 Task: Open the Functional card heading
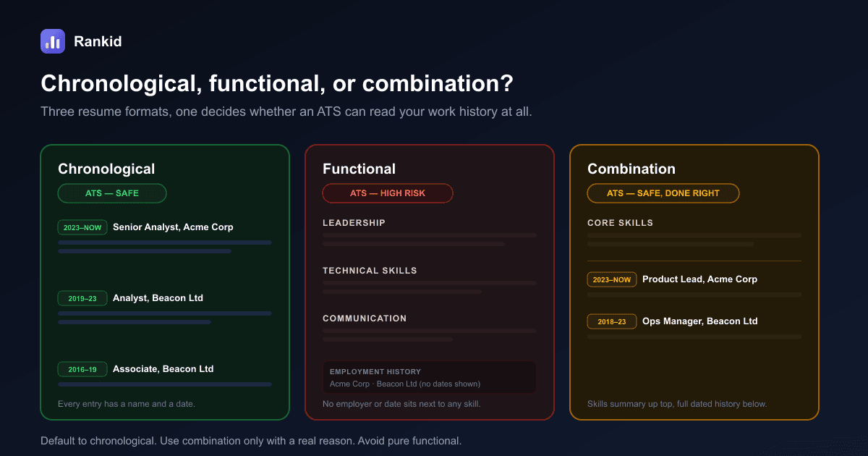click(x=359, y=169)
